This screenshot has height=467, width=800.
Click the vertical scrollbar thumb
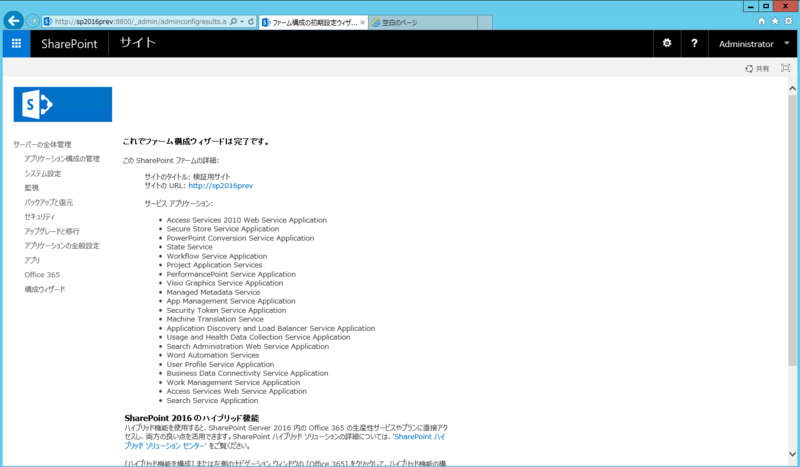click(792, 230)
